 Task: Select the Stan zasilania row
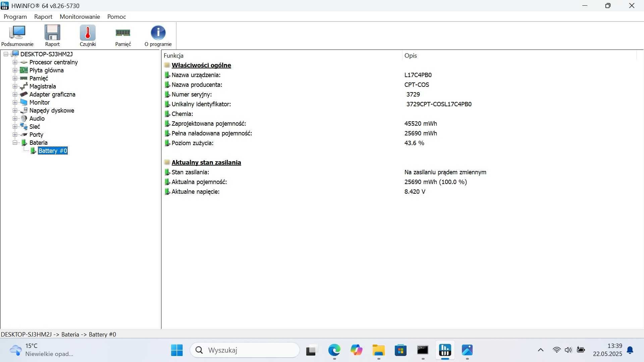coord(399,172)
